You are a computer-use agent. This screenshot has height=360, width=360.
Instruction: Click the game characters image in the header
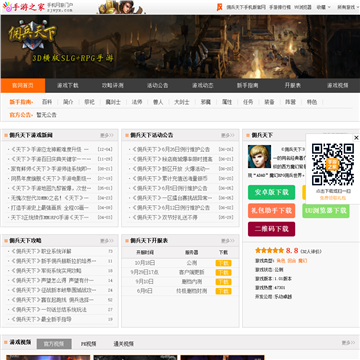point(122,7)
